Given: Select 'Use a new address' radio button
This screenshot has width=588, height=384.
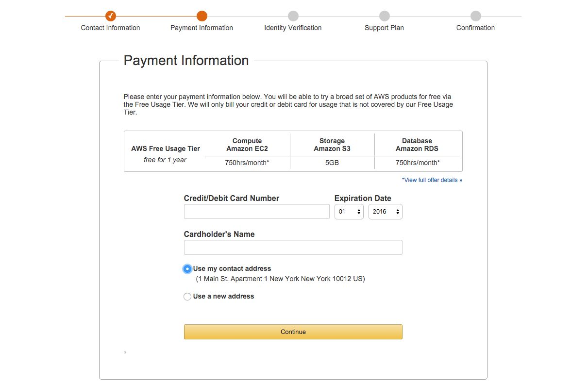Looking at the screenshot, I should 187,297.
